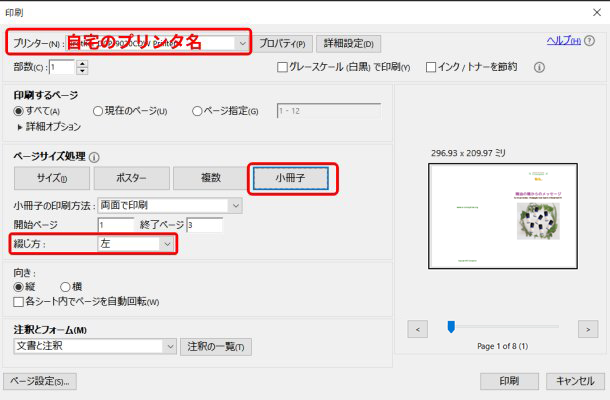This screenshot has width=610, height=400.
Task: Enable インク/トナーを節約 checkbox
Action: (431, 68)
